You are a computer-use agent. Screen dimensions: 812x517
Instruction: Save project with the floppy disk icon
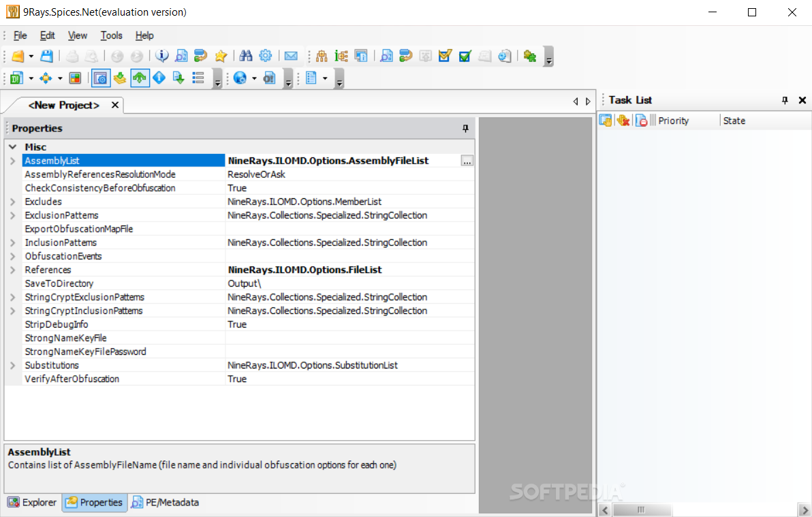[x=46, y=56]
